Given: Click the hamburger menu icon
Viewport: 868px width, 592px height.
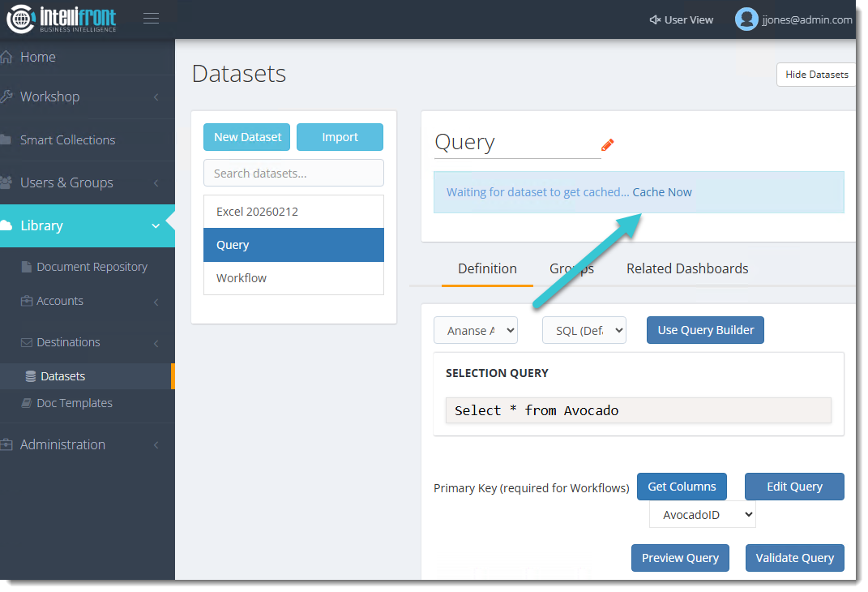Looking at the screenshot, I should pyautogui.click(x=151, y=19).
